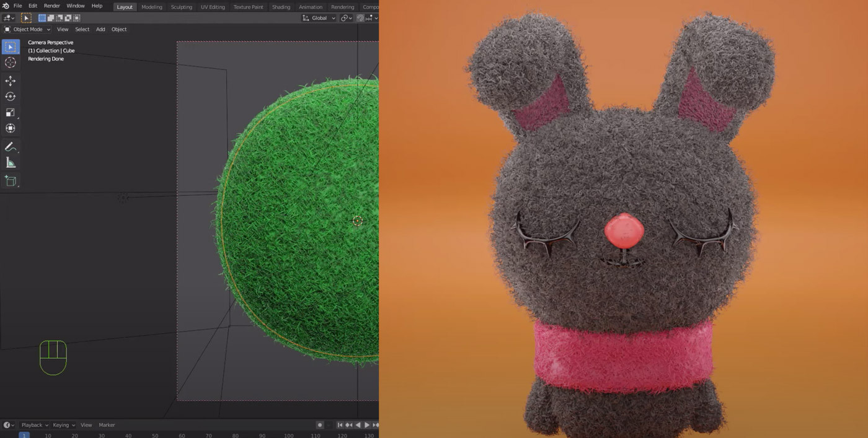Image resolution: width=868 pixels, height=438 pixels.
Task: Select the Move tool in the toolbar
Action: [10, 81]
